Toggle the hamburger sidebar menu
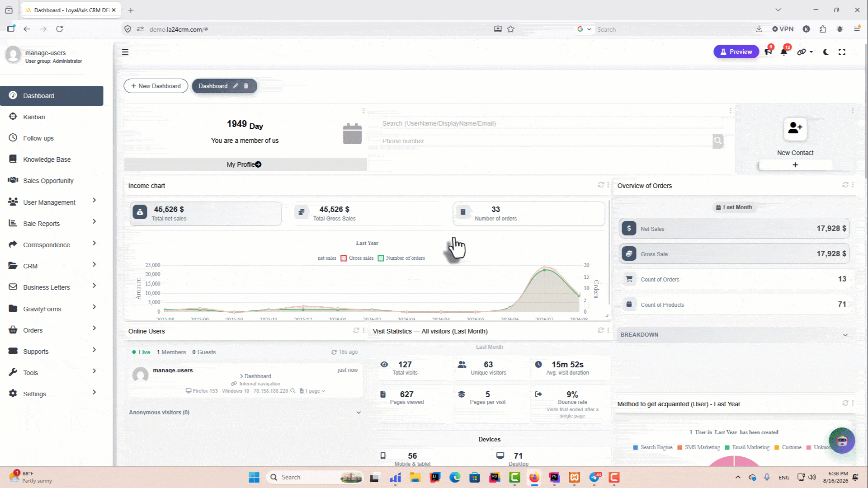Viewport: 868px width, 488px height. pos(125,52)
